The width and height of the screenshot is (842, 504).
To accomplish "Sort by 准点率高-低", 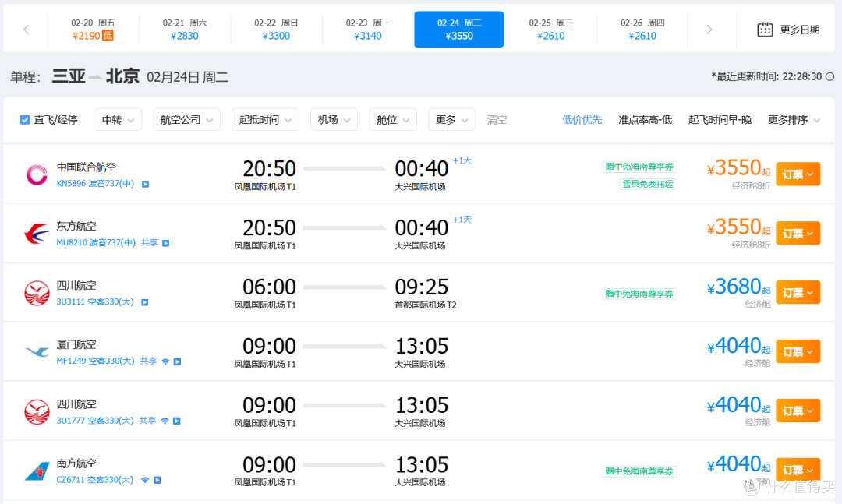I will (x=645, y=120).
